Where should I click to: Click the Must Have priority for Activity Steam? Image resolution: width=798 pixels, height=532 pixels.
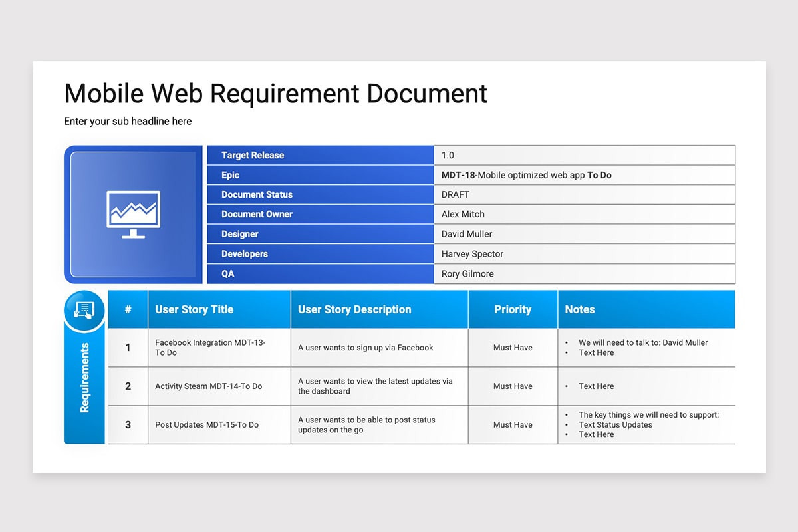coord(513,386)
